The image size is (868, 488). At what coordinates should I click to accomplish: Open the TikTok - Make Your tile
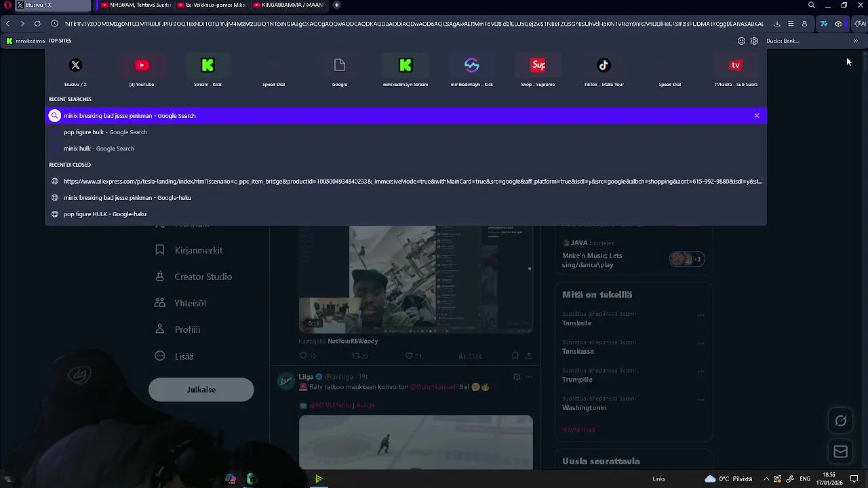pyautogui.click(x=604, y=70)
